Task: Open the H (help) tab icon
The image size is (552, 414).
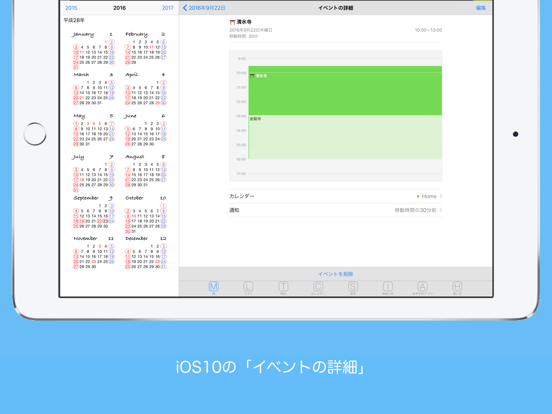Action: pos(457,287)
